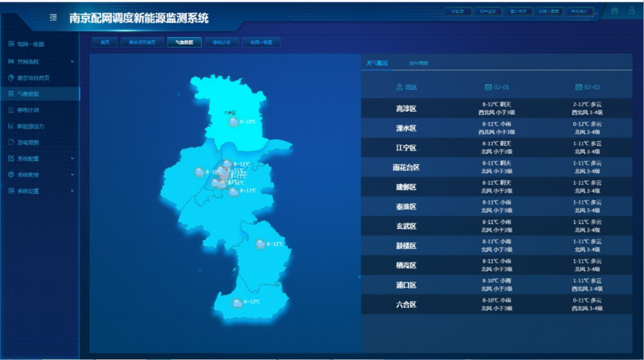Viewport: 644px width, 360px height.
Task: Open 电网一张图 in the sidebar
Action: click(x=30, y=45)
